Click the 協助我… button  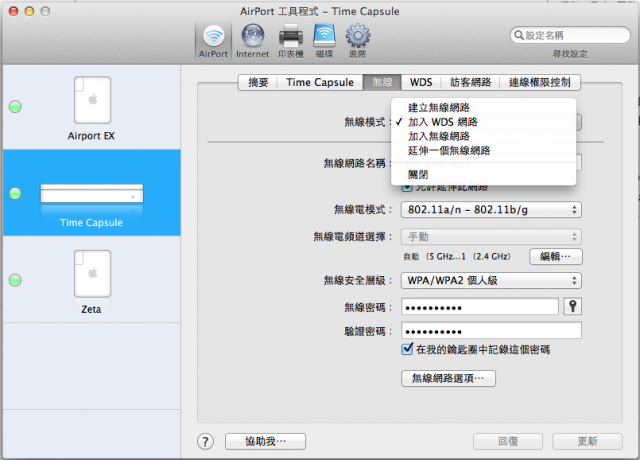265,441
